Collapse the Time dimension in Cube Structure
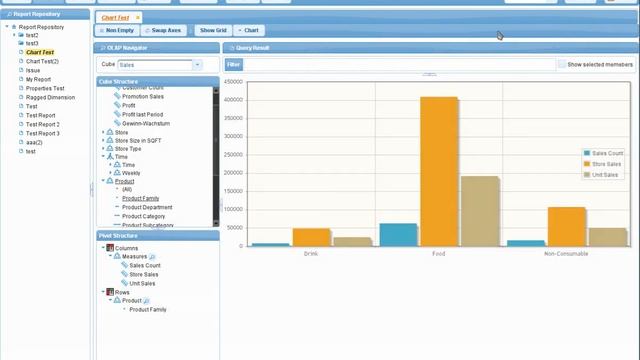Image resolution: width=640 pixels, height=360 pixels. 103,156
